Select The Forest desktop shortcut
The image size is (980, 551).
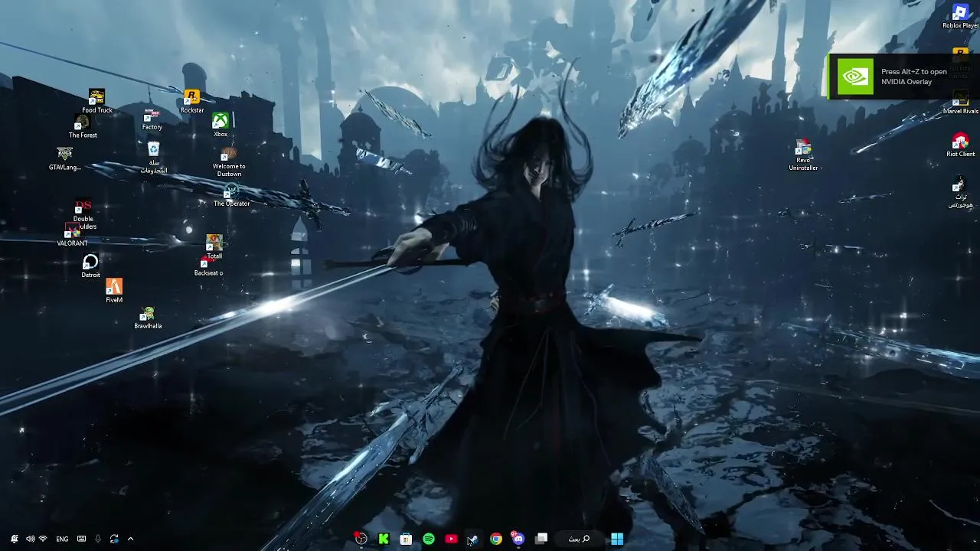coord(83,127)
